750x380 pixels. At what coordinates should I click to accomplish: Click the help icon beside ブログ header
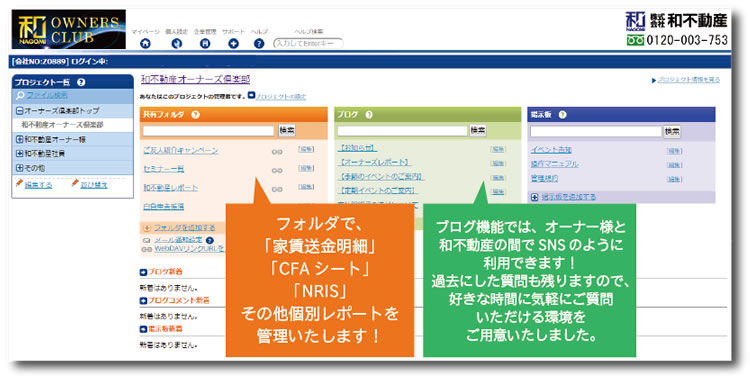coord(368,115)
